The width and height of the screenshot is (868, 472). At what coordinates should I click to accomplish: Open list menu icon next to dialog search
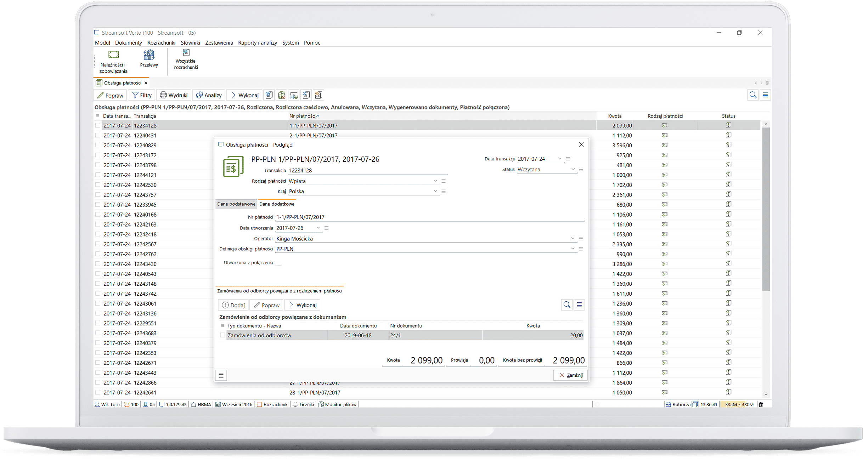click(579, 305)
